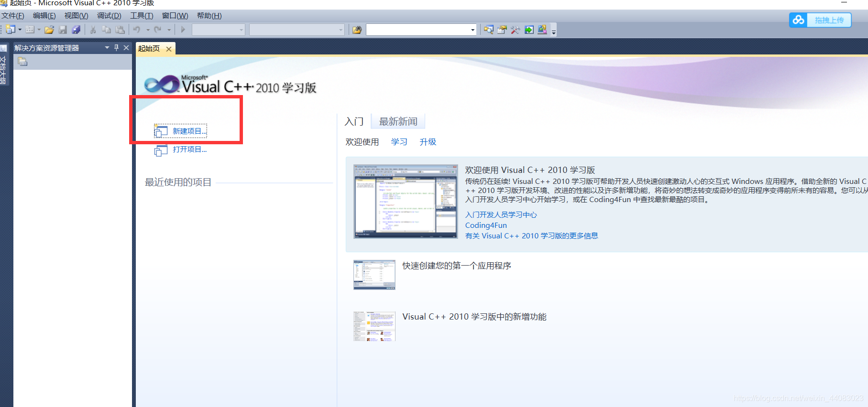Open the Solution Explorer window position dropdown
The height and width of the screenshot is (407, 868).
point(107,48)
